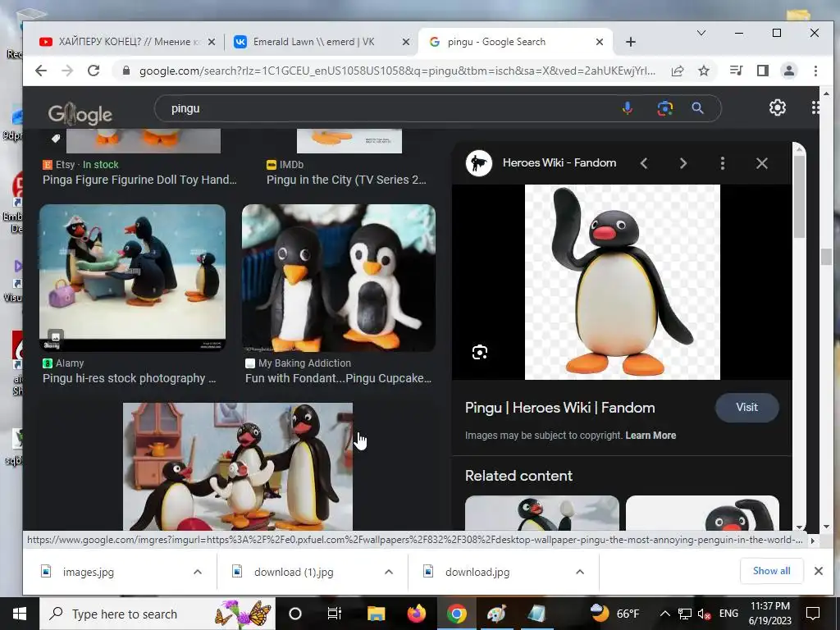Open the media control toolbar icon
This screenshot has width=840, height=630.
pyautogui.click(x=737, y=71)
